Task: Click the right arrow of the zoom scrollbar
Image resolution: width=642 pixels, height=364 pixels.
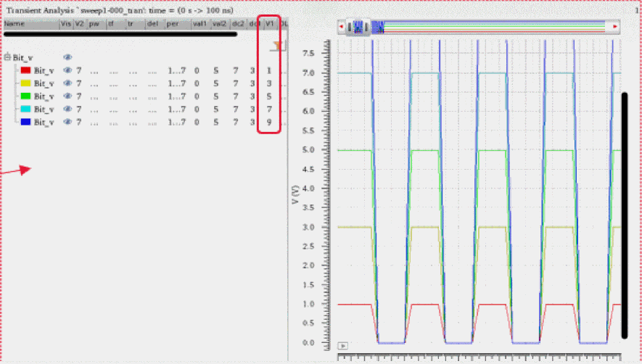Action: [x=616, y=27]
